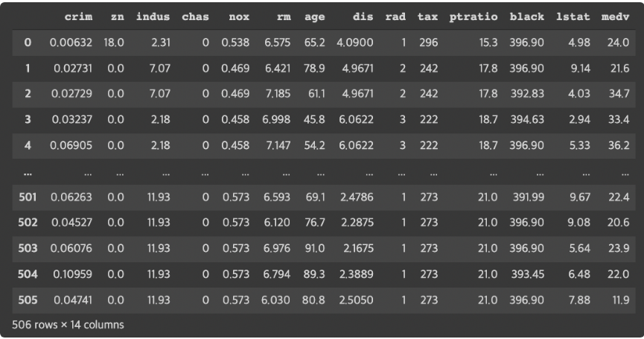Click the 506 rows × 14 columns text
This screenshot has width=644, height=339.
coord(68,325)
